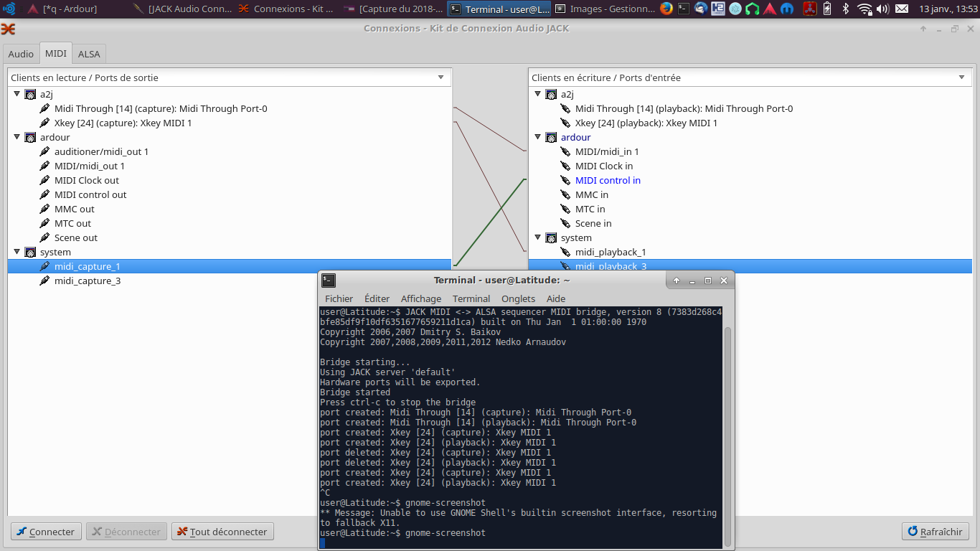The width and height of the screenshot is (980, 551).
Task: Select the MMC out output port
Action: click(75, 209)
